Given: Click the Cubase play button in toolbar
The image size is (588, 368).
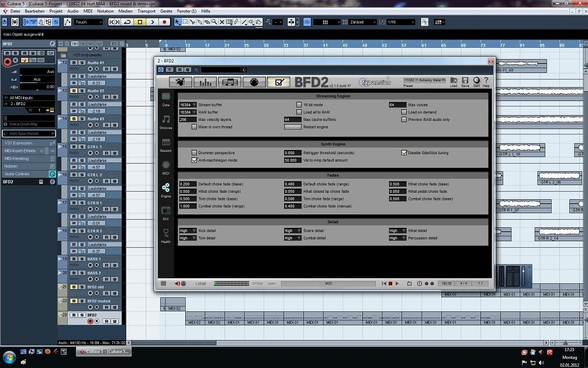Looking at the screenshot, I should click(x=152, y=22).
